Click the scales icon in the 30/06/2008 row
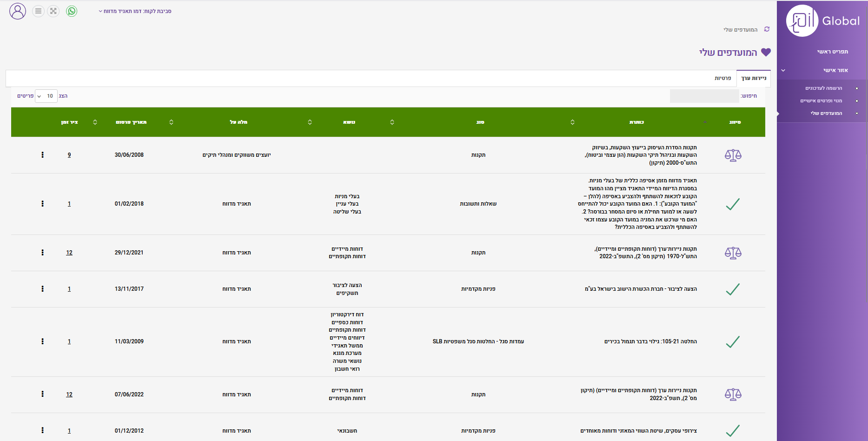Viewport: 868px width, 441px height. click(733, 155)
